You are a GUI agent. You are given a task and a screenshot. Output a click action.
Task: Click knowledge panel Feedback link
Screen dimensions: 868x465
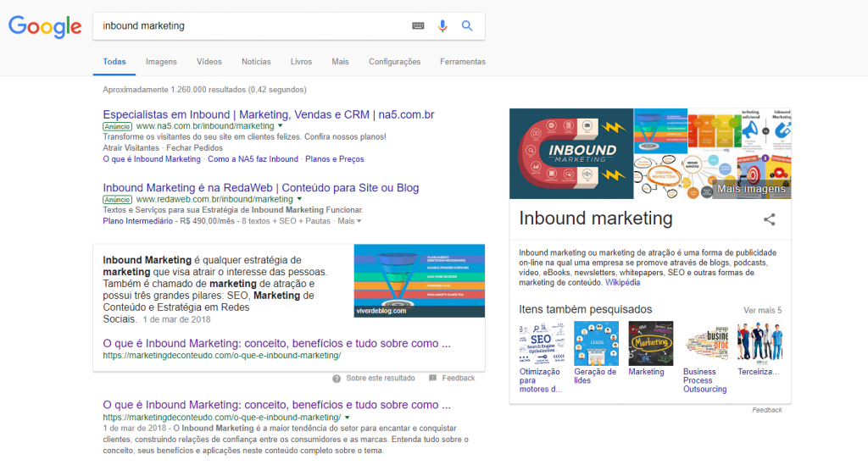[x=766, y=410]
